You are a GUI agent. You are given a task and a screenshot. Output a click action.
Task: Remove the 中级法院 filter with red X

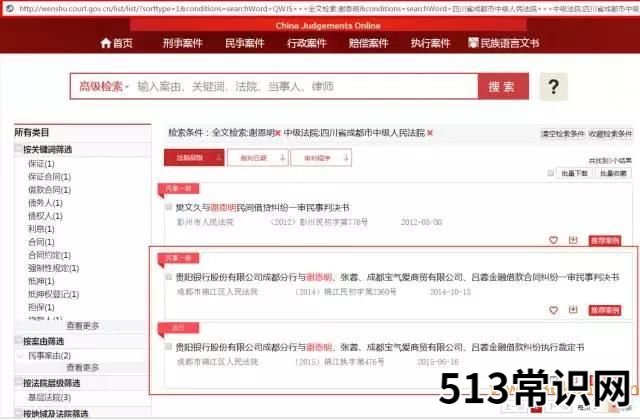[x=430, y=132]
